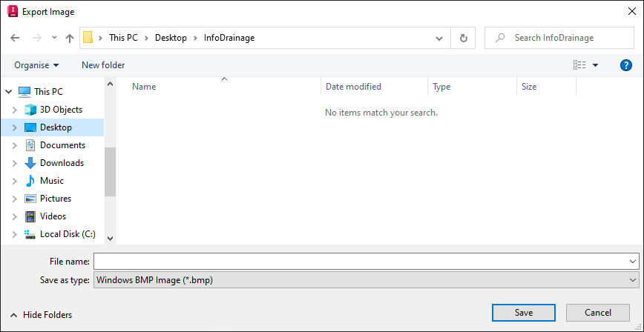The height and width of the screenshot is (332, 644).
Task: Click the folder icon in address bar
Action: click(x=88, y=38)
